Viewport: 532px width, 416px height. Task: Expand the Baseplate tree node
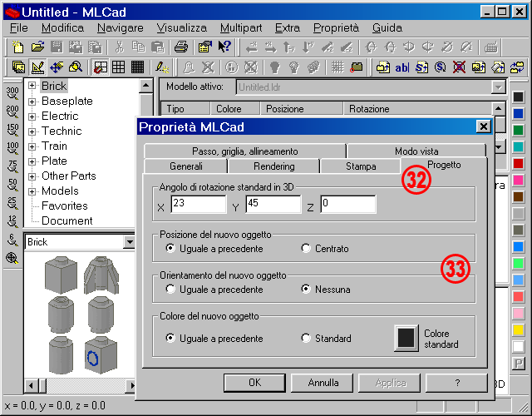[32, 102]
